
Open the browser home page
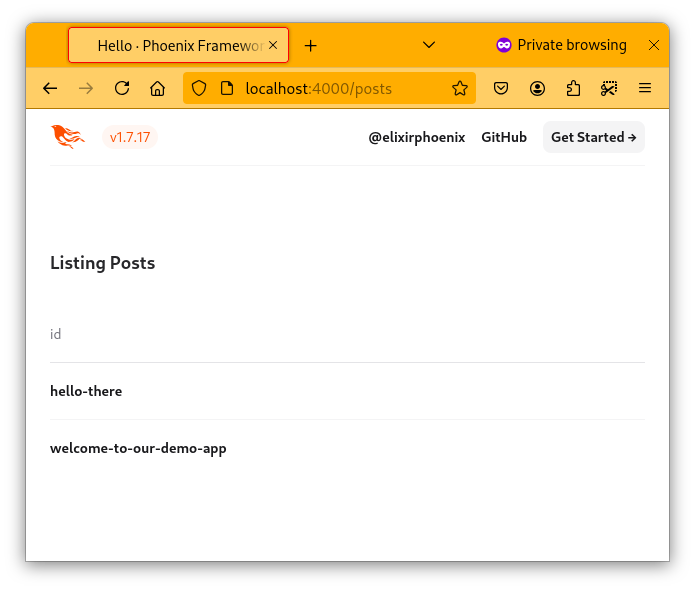[x=157, y=88]
